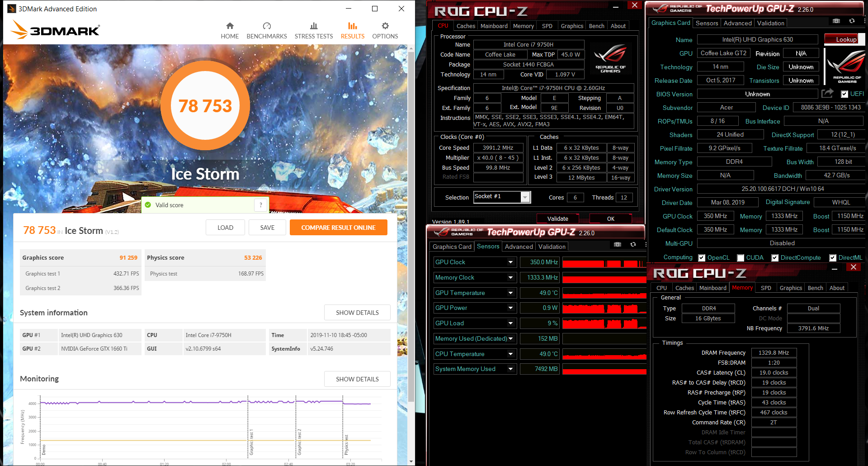Screen dimensions: 868x466
Task: Toggle the OpenCL checkbox
Action: [702, 258]
